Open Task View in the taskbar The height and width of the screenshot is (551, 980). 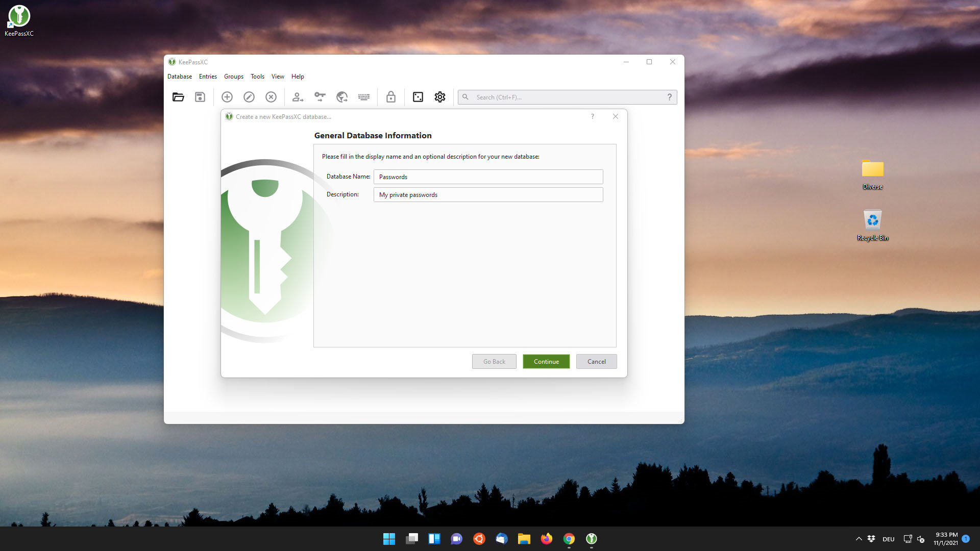point(412,539)
